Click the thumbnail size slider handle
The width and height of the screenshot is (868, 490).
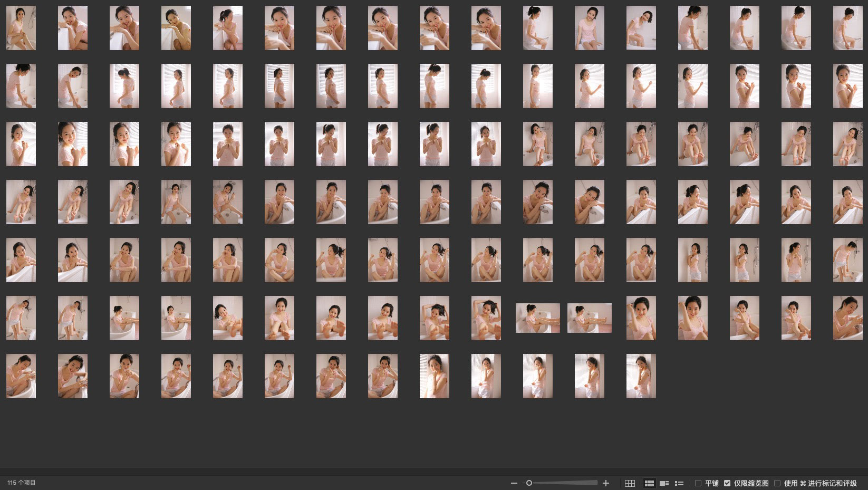(x=529, y=483)
